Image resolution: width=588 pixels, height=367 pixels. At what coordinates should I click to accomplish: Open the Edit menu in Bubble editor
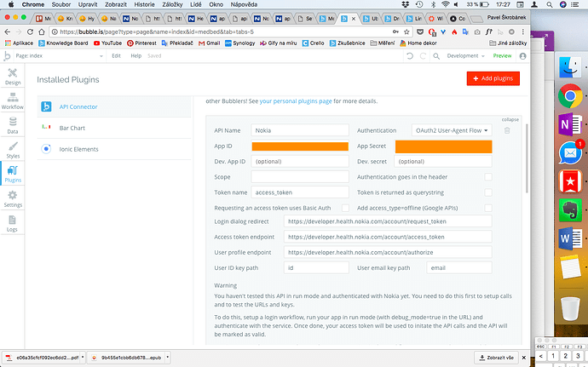[x=116, y=56]
